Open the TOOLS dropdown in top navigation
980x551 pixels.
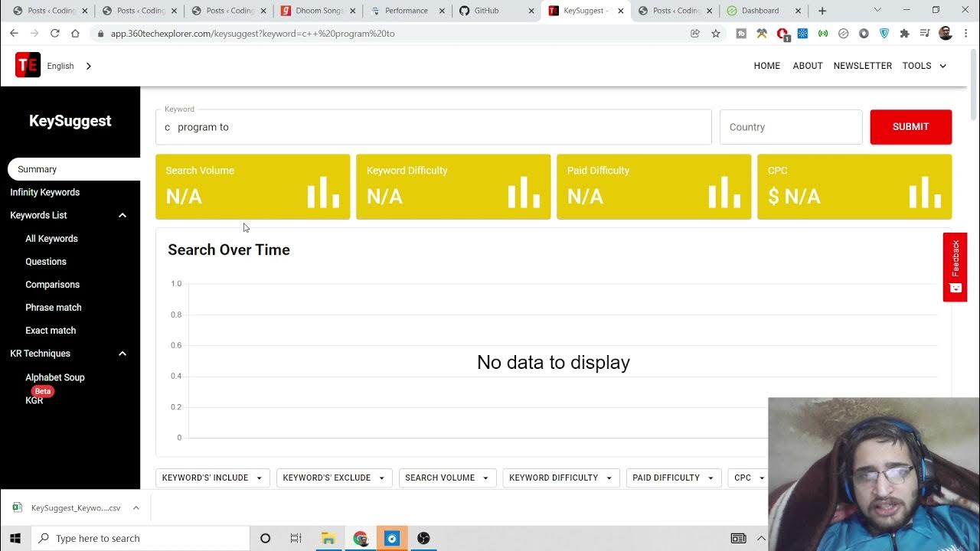924,66
